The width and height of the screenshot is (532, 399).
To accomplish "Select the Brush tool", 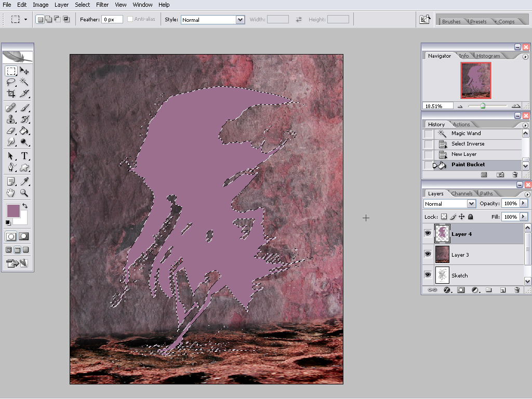I will point(24,108).
